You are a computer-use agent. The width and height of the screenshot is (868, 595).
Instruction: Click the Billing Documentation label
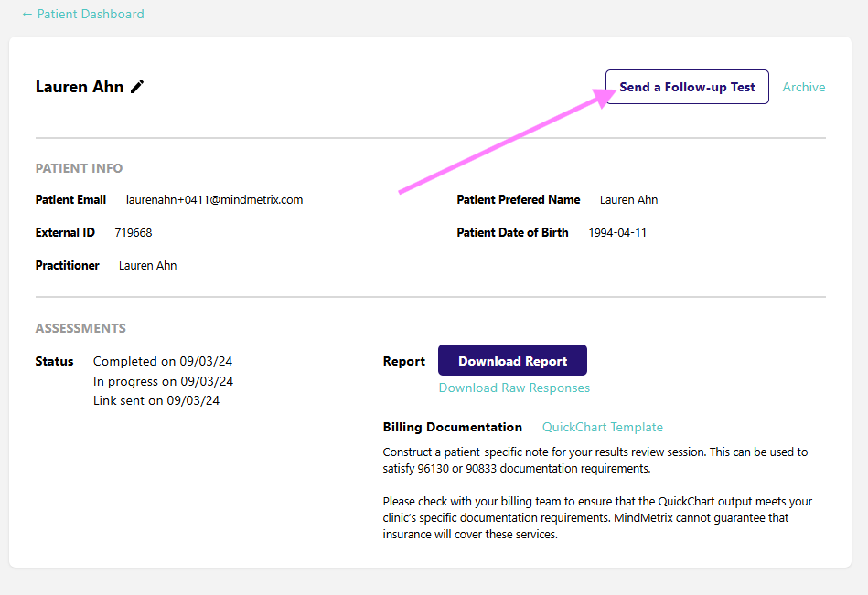tap(452, 427)
